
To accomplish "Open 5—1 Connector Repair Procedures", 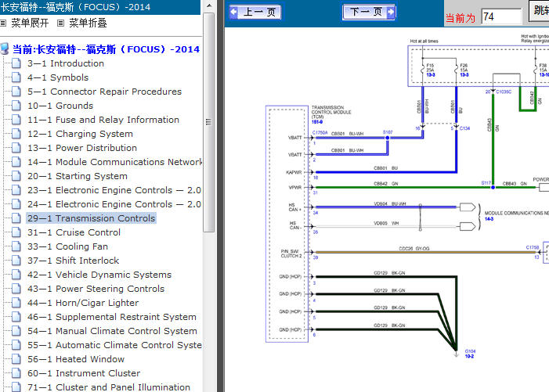I will pos(105,92).
